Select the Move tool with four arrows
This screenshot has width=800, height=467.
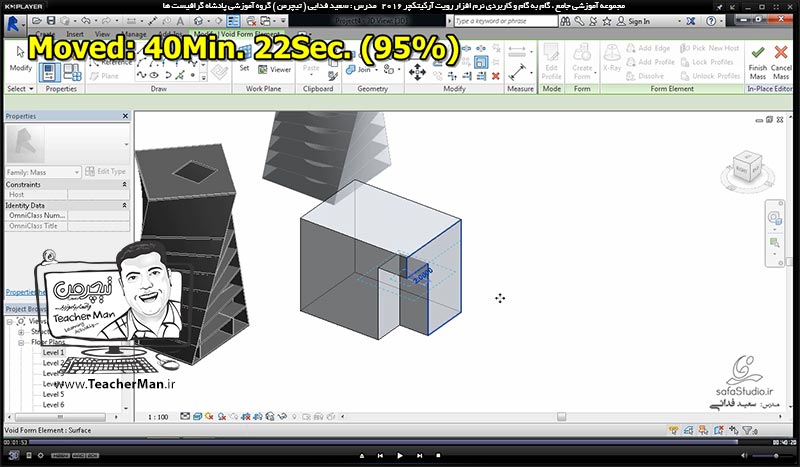point(417,72)
